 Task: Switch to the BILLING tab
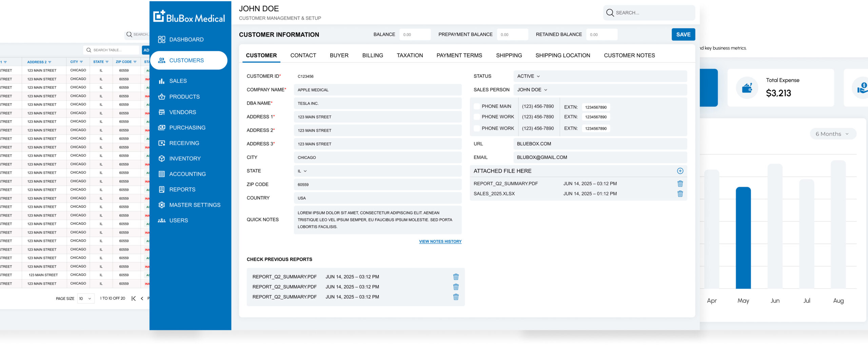[372, 56]
